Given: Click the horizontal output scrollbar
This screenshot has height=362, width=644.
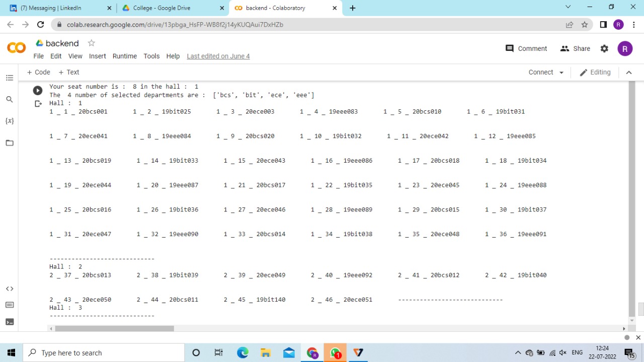Looking at the screenshot, I should pos(115,328).
